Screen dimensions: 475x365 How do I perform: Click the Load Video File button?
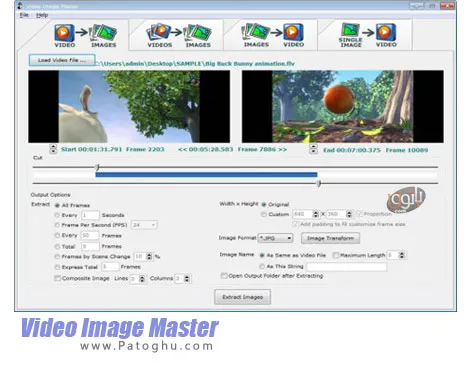62,60
